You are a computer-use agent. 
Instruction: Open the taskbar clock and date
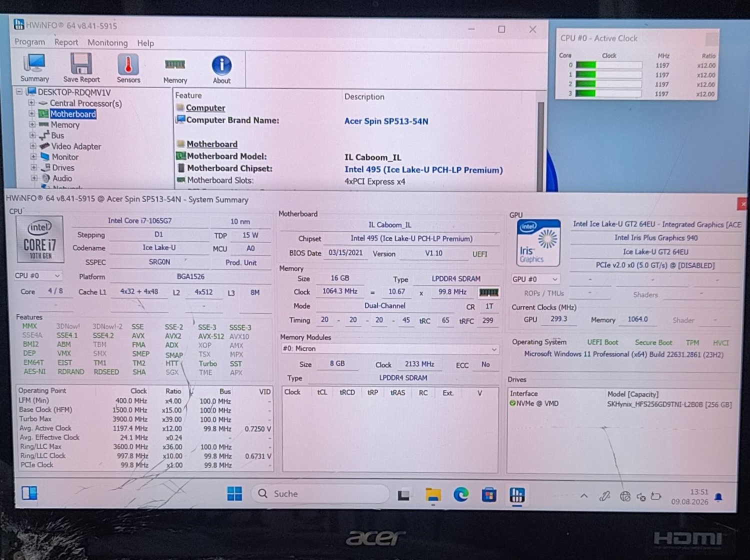[x=689, y=497]
